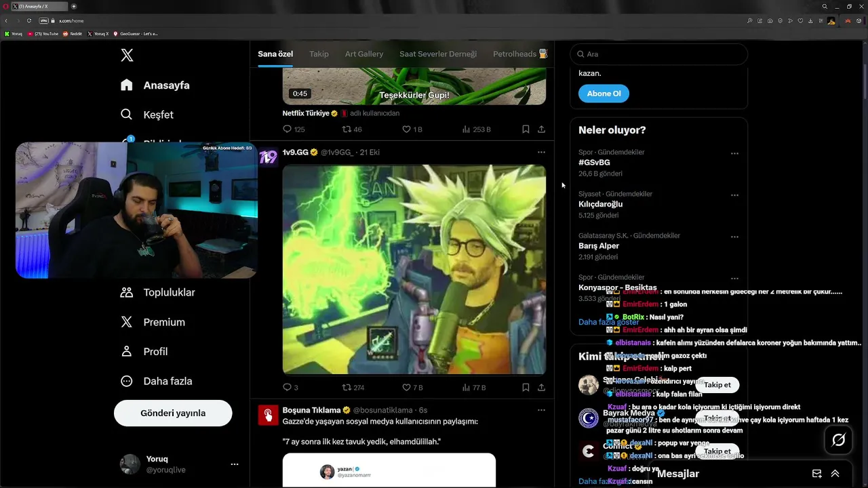Open the Topluluklar communities icon

click(x=127, y=292)
